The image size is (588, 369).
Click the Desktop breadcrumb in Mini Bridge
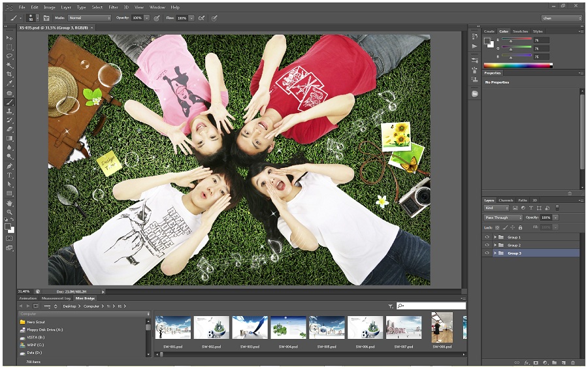[x=70, y=306]
